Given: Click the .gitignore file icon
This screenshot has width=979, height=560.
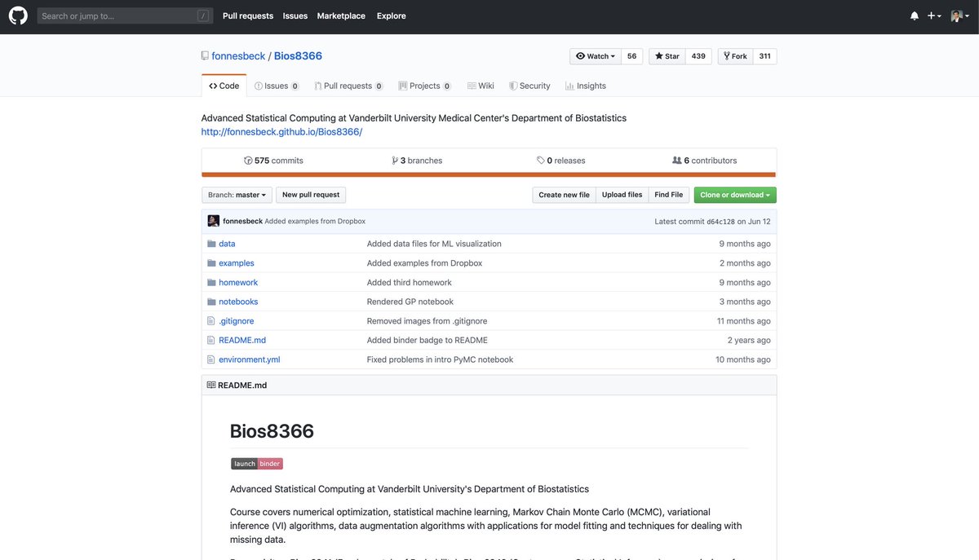Looking at the screenshot, I should pyautogui.click(x=211, y=321).
